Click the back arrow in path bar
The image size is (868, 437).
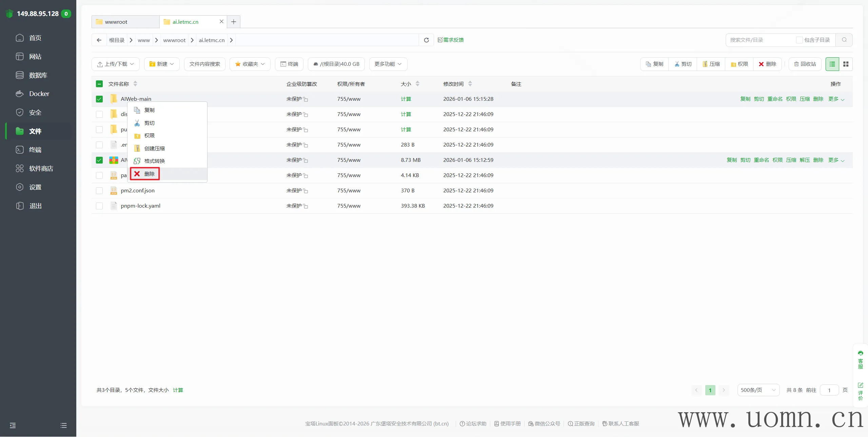(x=99, y=40)
